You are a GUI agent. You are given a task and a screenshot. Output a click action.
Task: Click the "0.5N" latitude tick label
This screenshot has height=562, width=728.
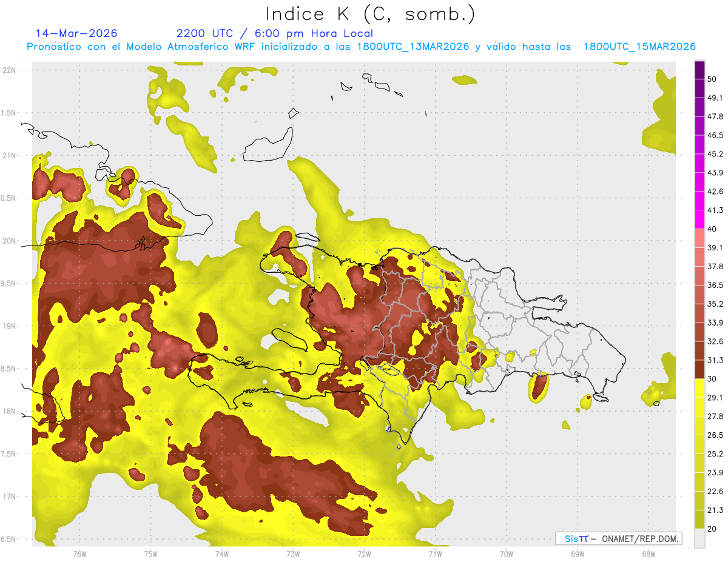(x=8, y=198)
